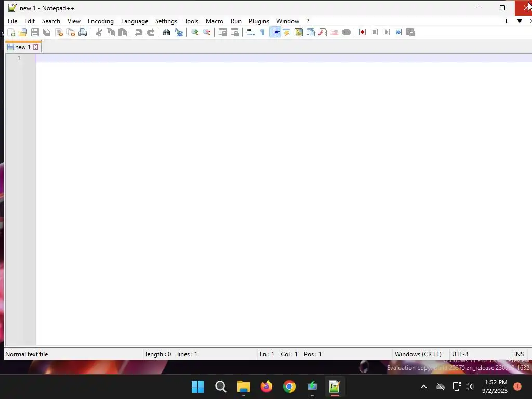Open the Settings menu

[x=166, y=21]
